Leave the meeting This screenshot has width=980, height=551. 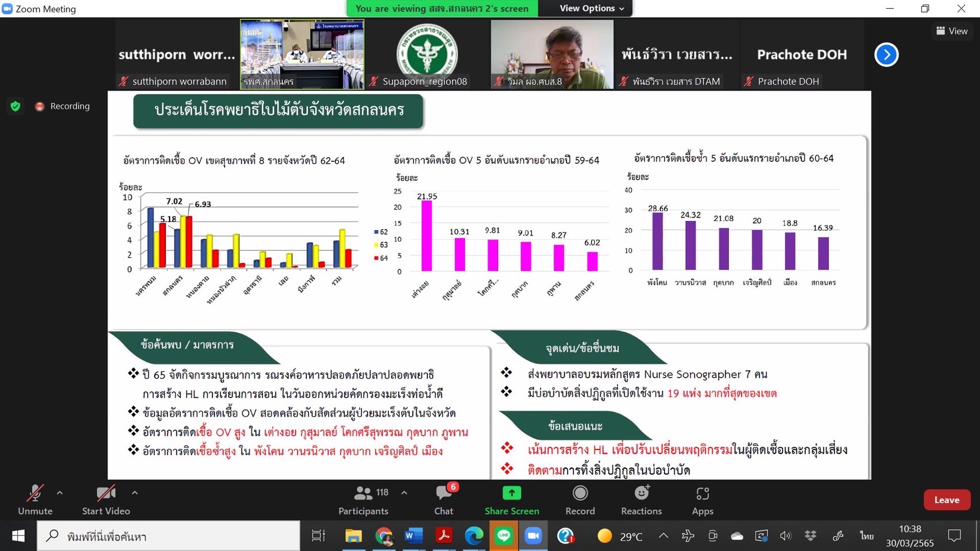click(x=946, y=500)
